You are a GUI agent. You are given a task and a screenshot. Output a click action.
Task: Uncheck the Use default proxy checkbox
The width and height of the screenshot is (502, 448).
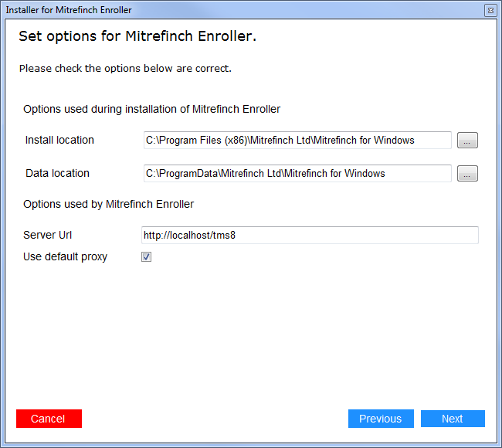coord(146,256)
